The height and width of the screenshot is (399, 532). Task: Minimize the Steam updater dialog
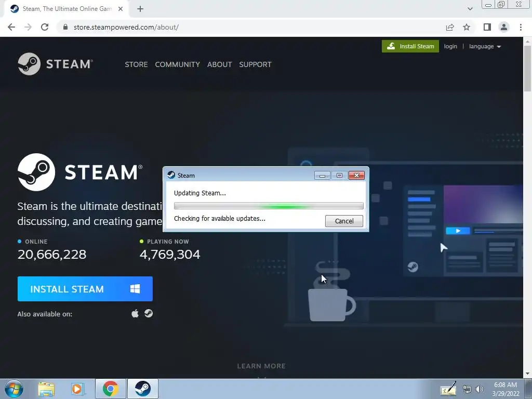coord(322,176)
